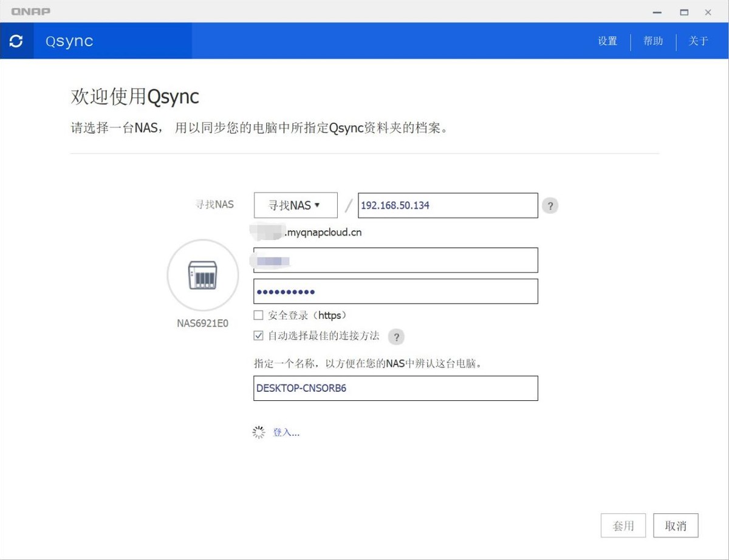Open the 设置 menu

607,41
